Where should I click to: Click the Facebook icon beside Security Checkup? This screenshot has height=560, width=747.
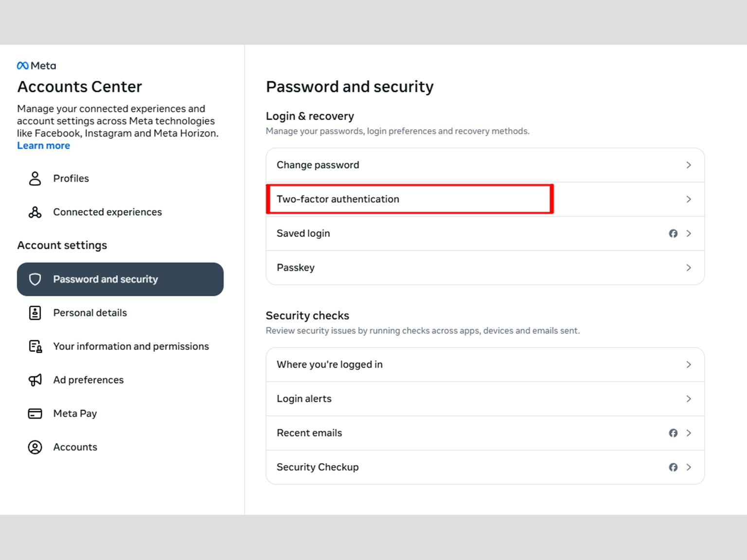673,467
